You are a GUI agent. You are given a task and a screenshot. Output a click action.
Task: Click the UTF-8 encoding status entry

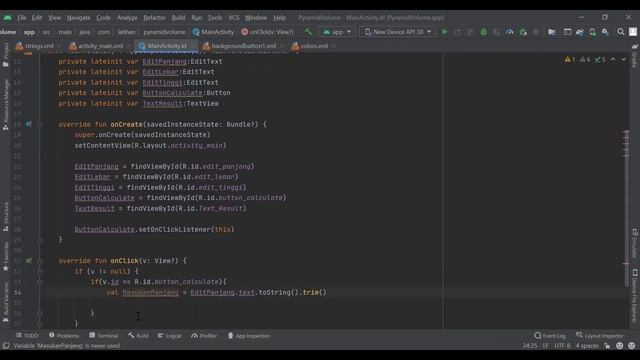coord(562,346)
